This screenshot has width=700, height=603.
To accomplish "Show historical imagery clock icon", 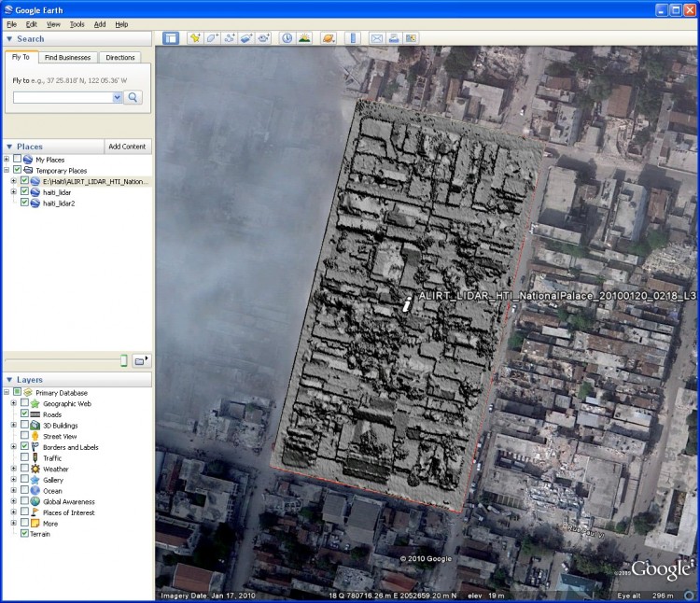I will [x=287, y=38].
